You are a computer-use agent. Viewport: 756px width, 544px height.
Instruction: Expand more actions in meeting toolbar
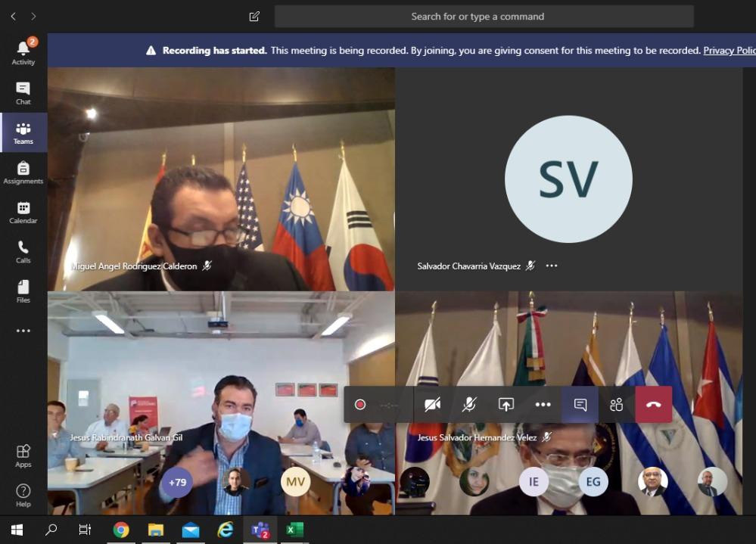(543, 405)
